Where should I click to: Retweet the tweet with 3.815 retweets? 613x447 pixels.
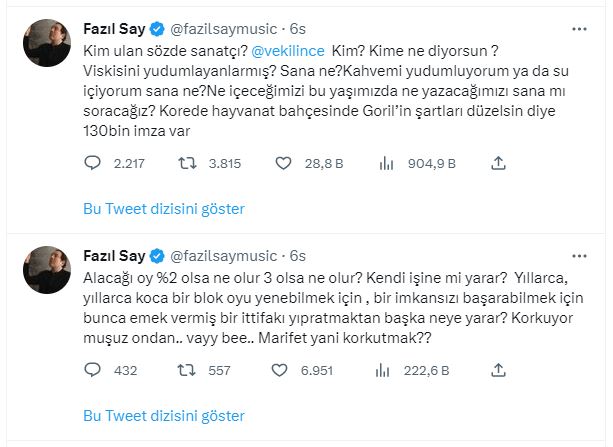point(187,163)
